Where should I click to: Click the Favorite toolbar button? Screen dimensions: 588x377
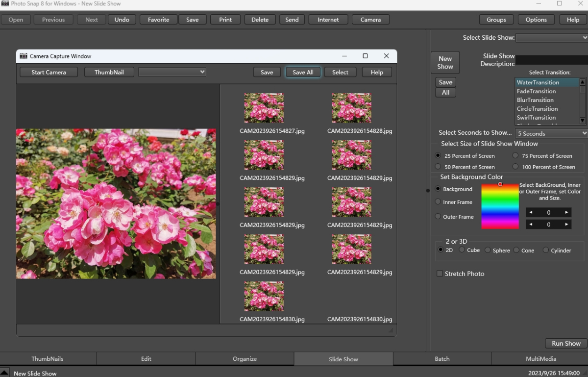tap(159, 20)
